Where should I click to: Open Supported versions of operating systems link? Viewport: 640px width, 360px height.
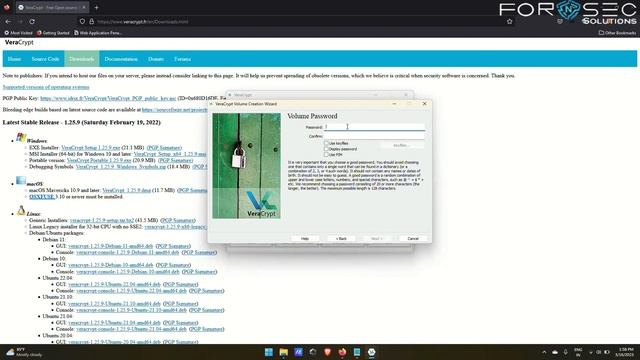pos(46,87)
